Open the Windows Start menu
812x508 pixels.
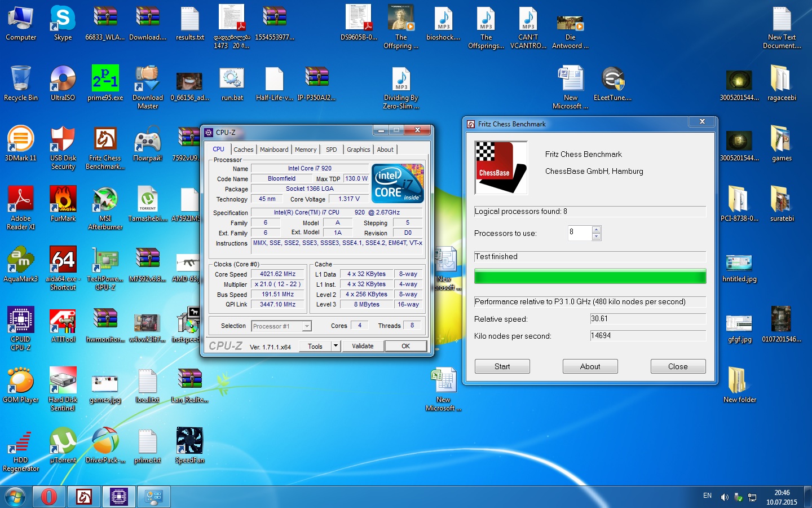click(x=15, y=497)
